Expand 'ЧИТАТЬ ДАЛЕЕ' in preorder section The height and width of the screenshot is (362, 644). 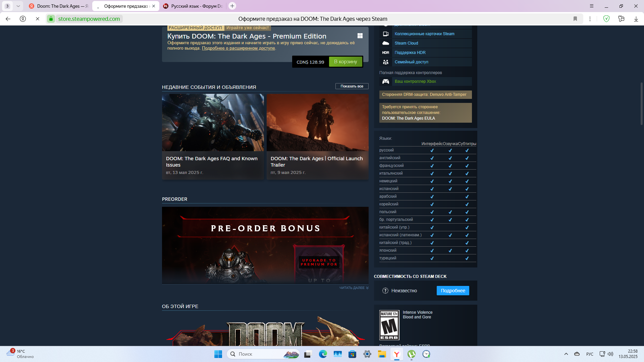pyautogui.click(x=354, y=288)
